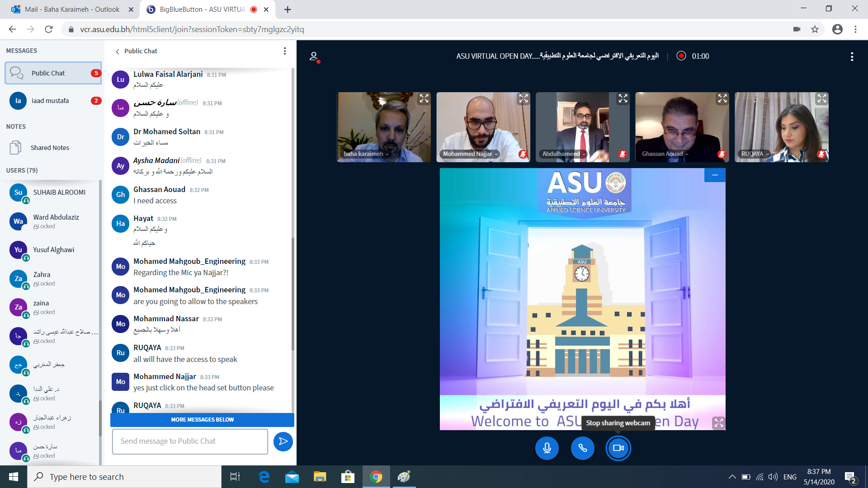Screen dimensions: 868x488
Task: Close the BigBlueButton browser tab
Action: click(x=266, y=9)
